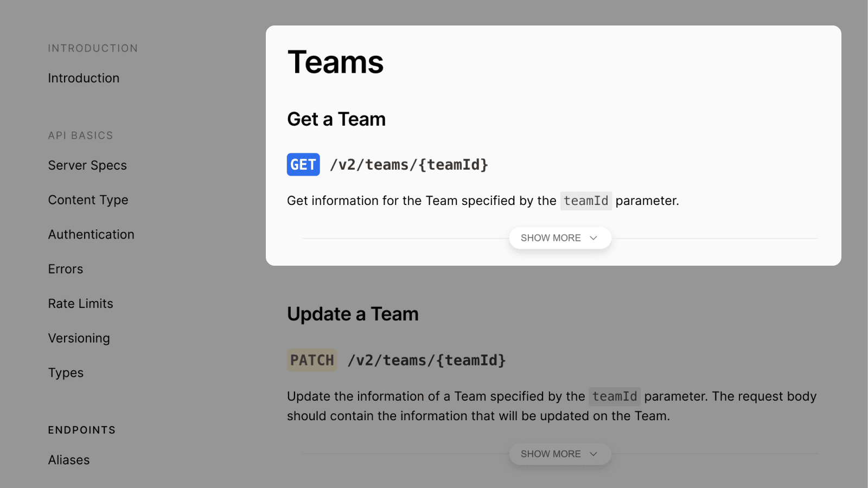Screen dimensions: 868x488
Task: Click the Teams page title
Action: point(335,62)
